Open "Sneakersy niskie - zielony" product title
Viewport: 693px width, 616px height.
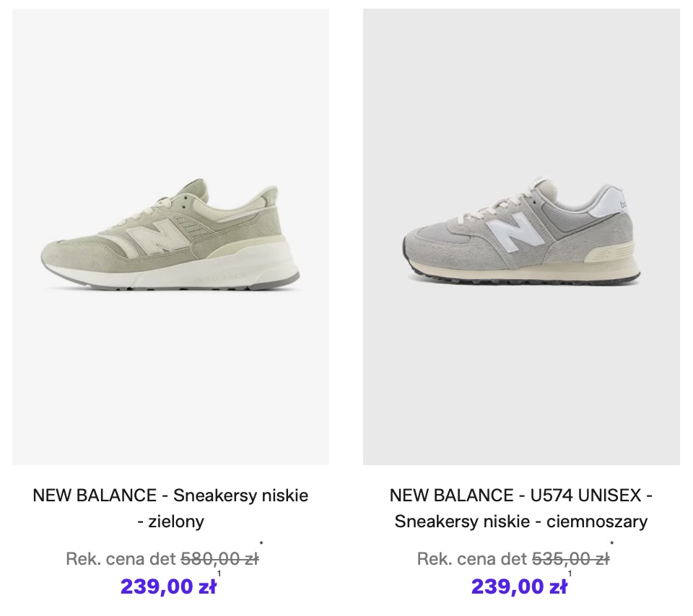point(170,508)
